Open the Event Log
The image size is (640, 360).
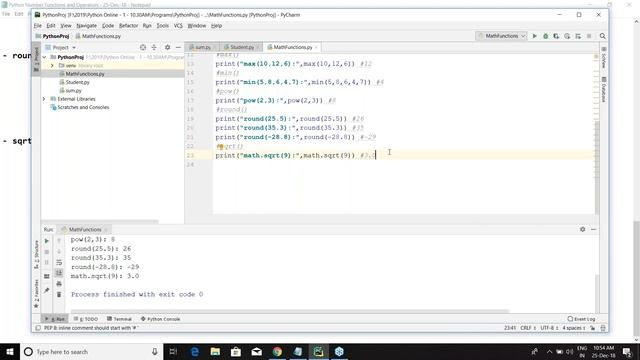582,319
